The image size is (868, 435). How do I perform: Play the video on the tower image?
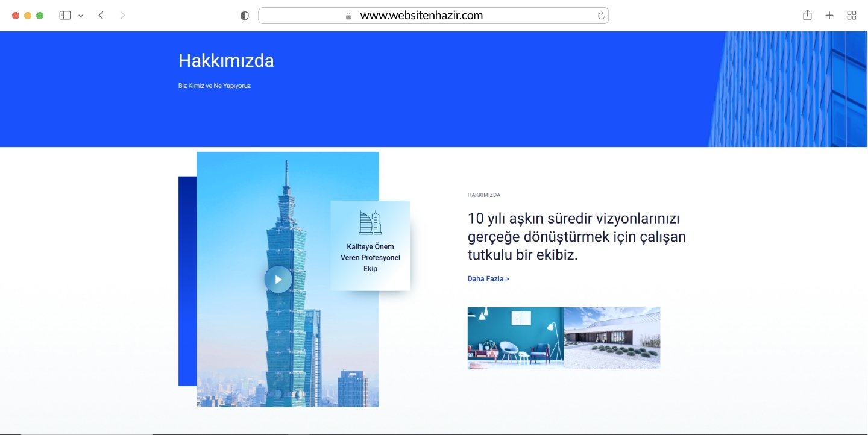(x=278, y=279)
